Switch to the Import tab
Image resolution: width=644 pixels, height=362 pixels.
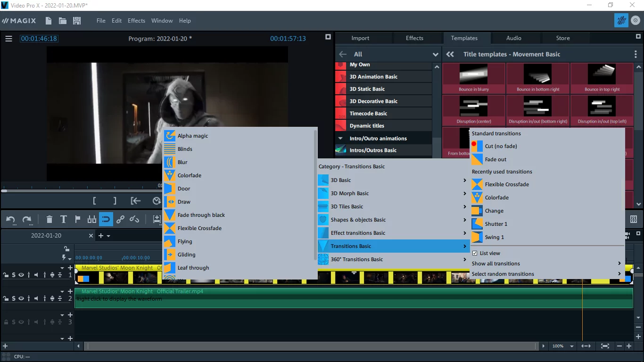[360, 38]
